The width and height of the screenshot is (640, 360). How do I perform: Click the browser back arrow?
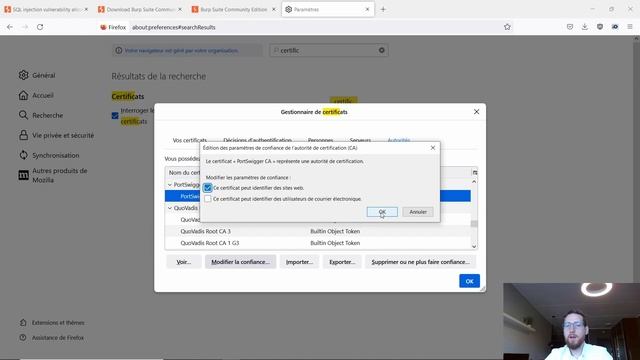pyautogui.click(x=10, y=27)
